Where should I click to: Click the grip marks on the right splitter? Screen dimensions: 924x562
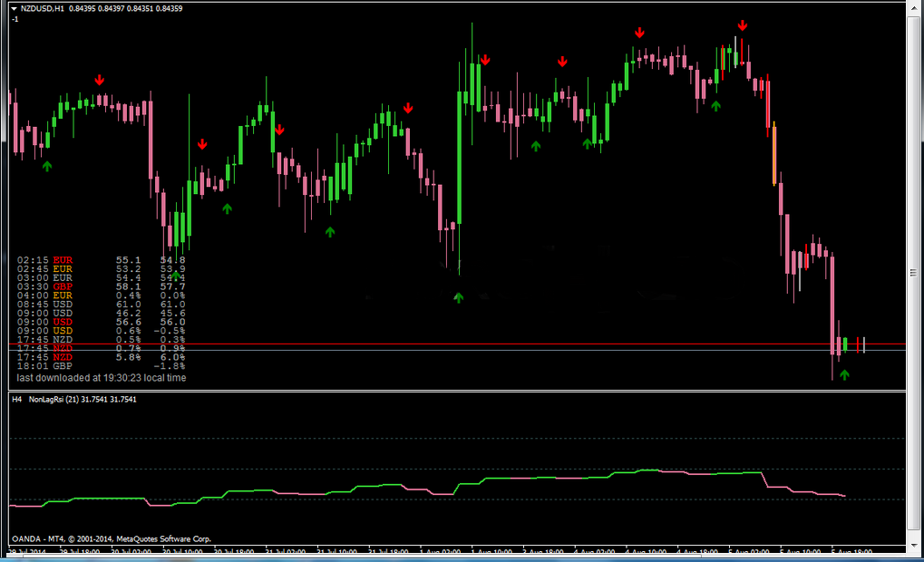click(x=913, y=272)
